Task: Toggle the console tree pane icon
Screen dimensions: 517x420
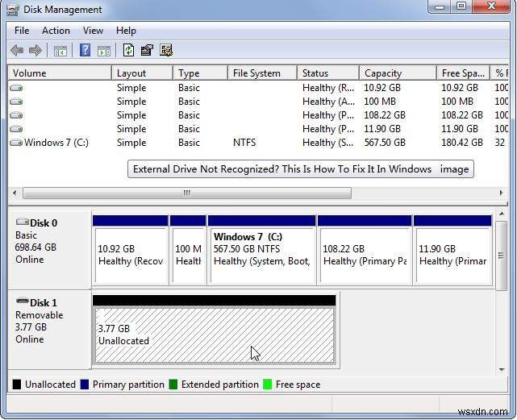Action: click(x=60, y=51)
